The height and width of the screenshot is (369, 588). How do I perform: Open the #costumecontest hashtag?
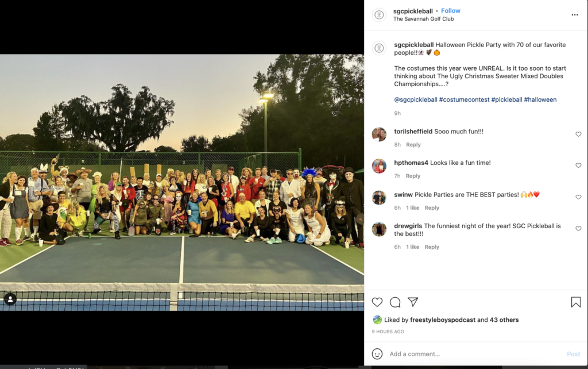click(x=464, y=99)
